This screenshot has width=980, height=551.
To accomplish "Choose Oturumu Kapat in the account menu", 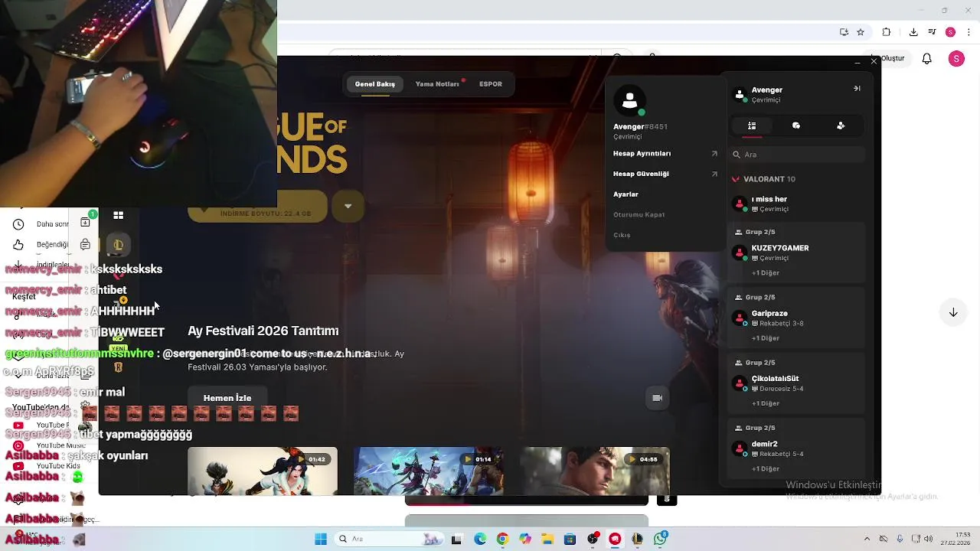I will 639,215.
